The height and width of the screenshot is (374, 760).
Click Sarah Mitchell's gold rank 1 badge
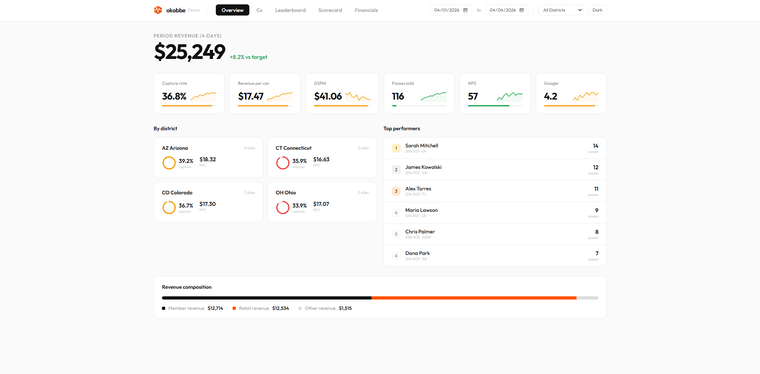coord(396,148)
